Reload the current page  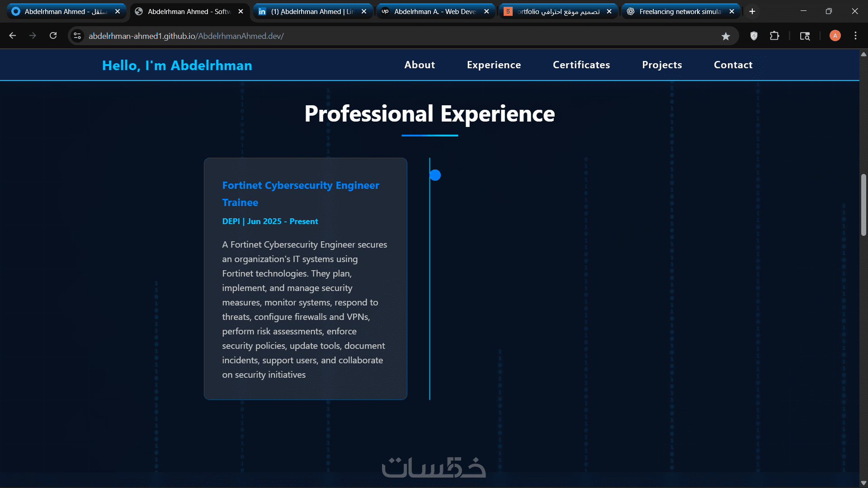pos(53,36)
